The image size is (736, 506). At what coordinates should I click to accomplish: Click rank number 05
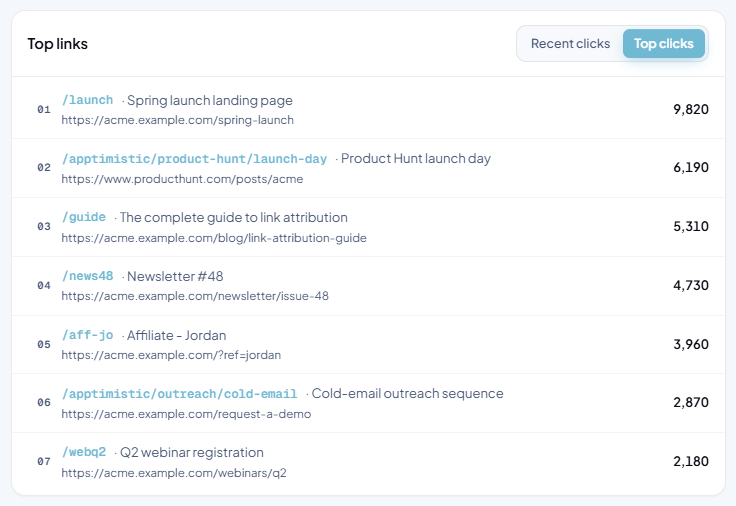point(44,345)
